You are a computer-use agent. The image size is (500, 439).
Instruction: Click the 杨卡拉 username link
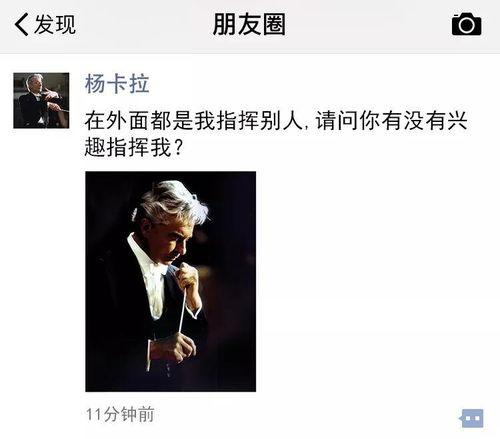117,84
